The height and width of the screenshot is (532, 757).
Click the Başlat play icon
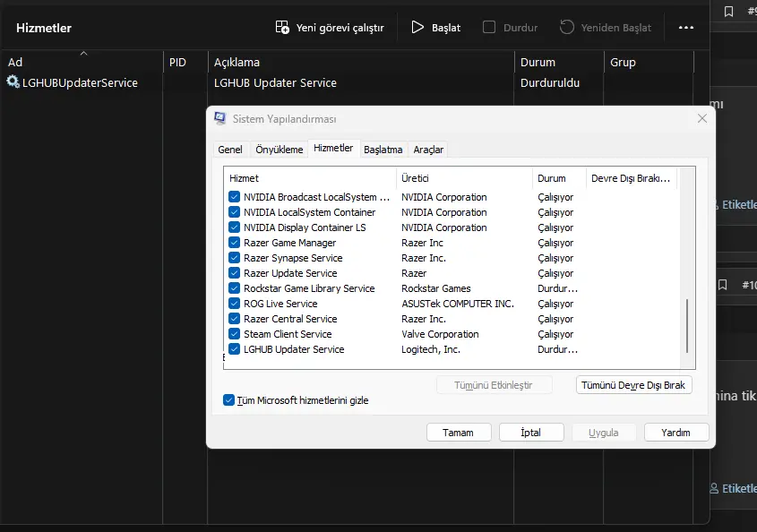(417, 28)
